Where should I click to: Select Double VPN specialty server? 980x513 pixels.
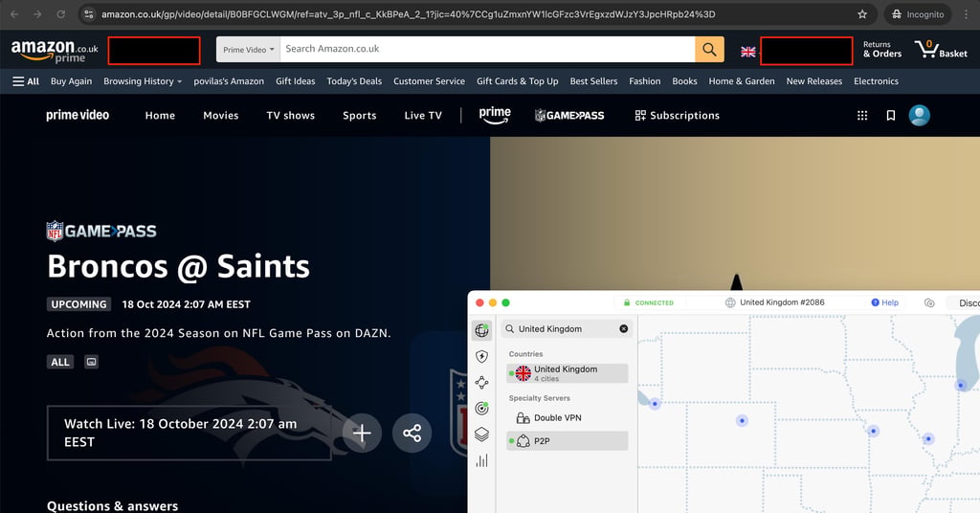(568, 417)
